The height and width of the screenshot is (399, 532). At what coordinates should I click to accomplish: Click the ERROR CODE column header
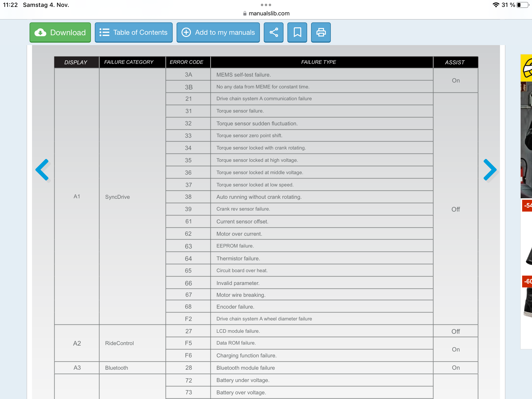point(186,62)
